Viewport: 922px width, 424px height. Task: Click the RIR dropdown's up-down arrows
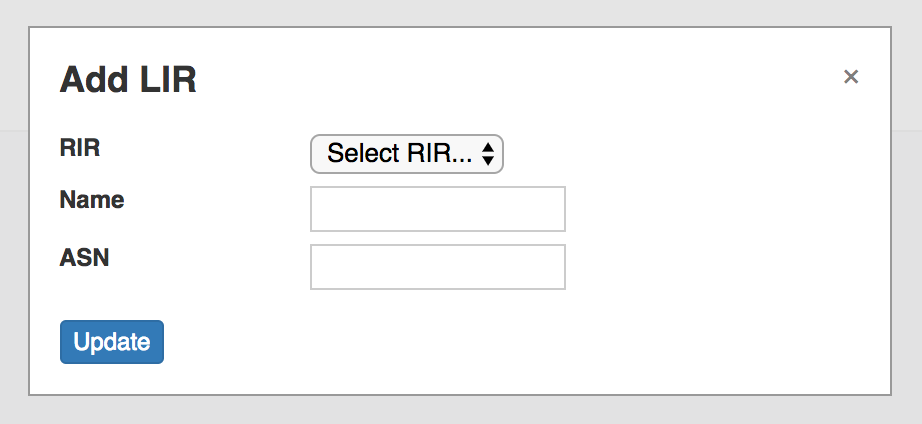pos(488,154)
